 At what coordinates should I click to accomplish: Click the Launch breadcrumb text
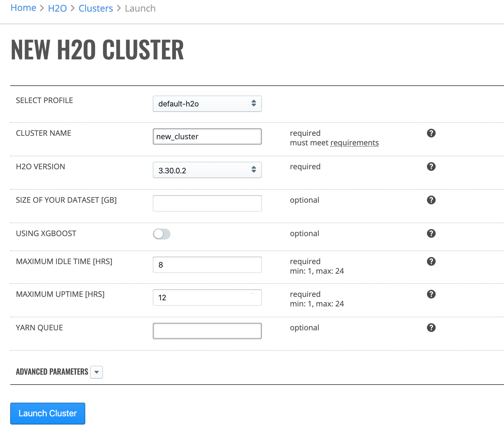(x=140, y=8)
